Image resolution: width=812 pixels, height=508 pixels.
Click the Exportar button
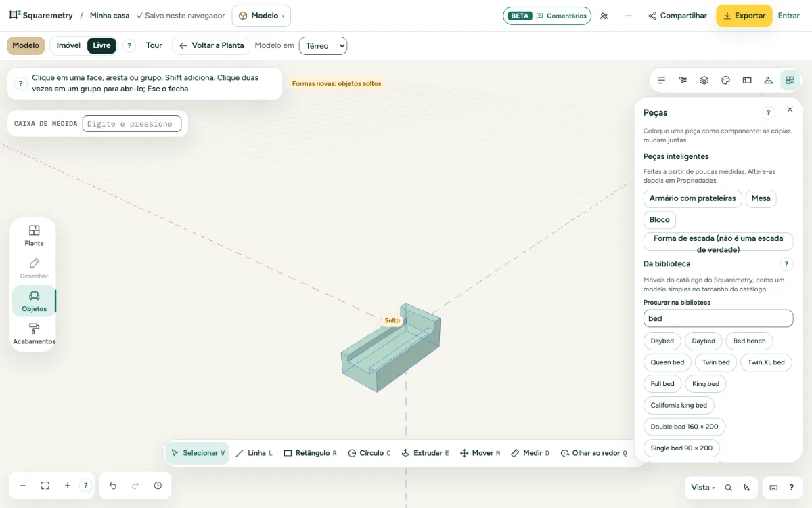pos(744,16)
